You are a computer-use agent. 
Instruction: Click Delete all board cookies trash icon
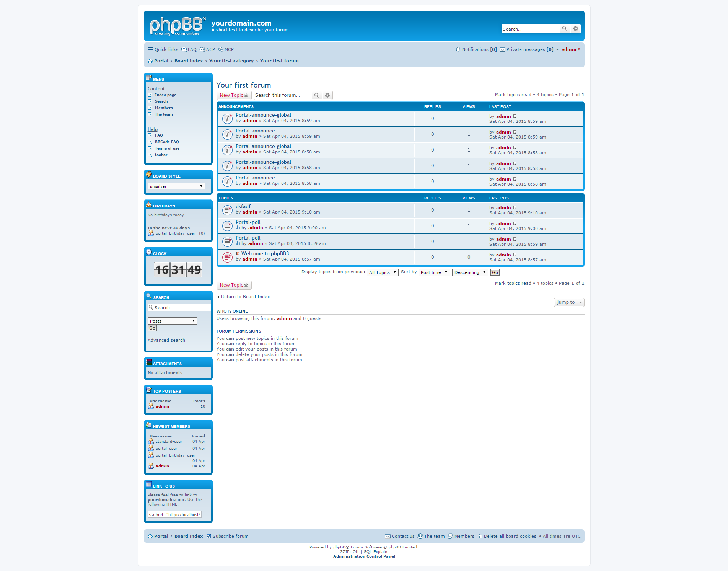480,536
